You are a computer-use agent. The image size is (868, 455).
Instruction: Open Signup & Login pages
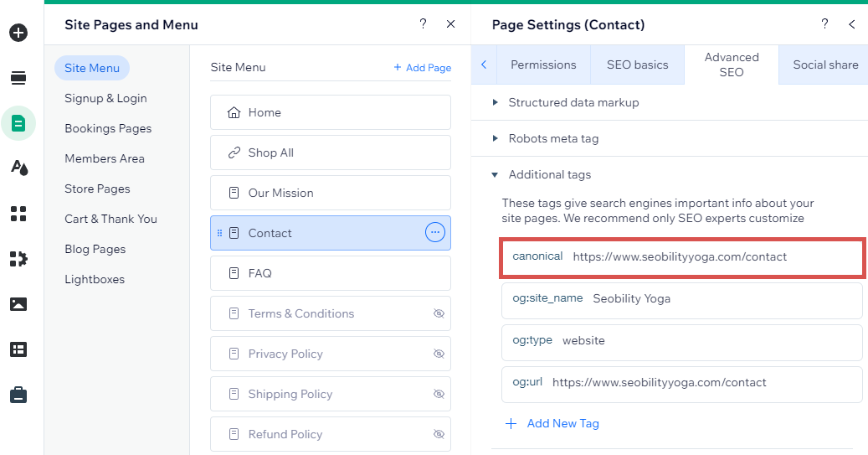tap(105, 98)
